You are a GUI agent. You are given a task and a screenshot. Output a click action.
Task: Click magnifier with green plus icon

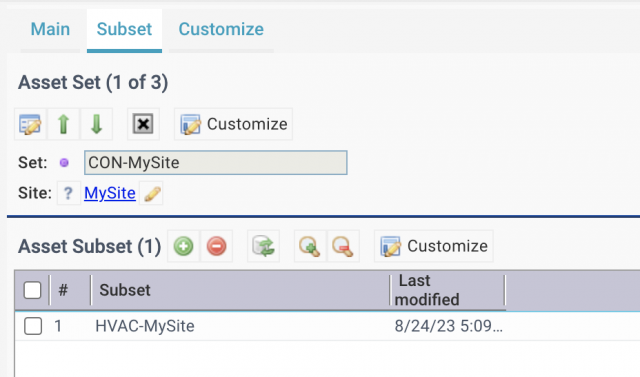click(x=310, y=246)
